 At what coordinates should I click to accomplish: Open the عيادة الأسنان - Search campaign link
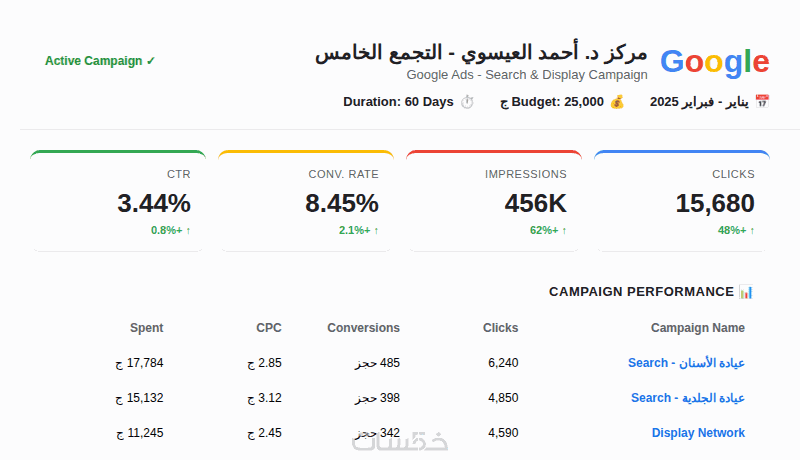pos(686,363)
